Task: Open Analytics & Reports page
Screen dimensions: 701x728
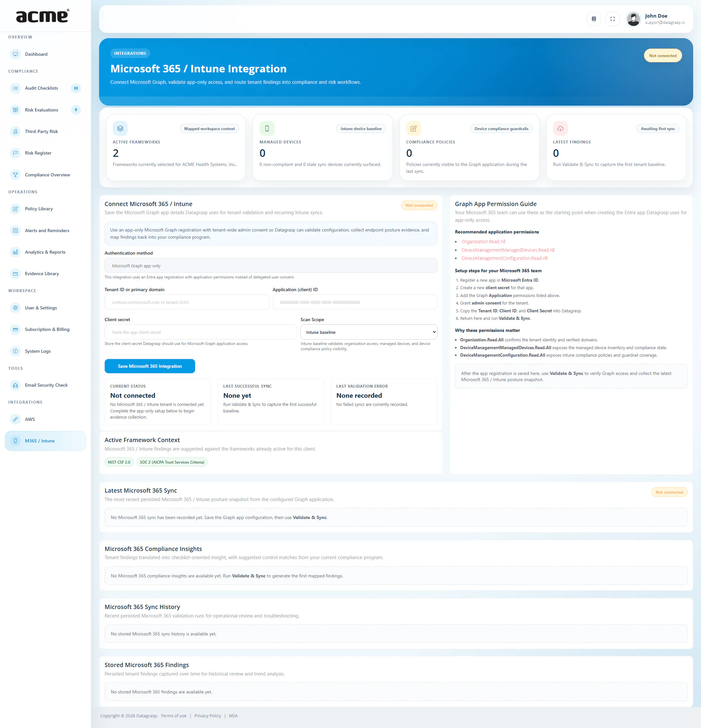Action: click(45, 252)
